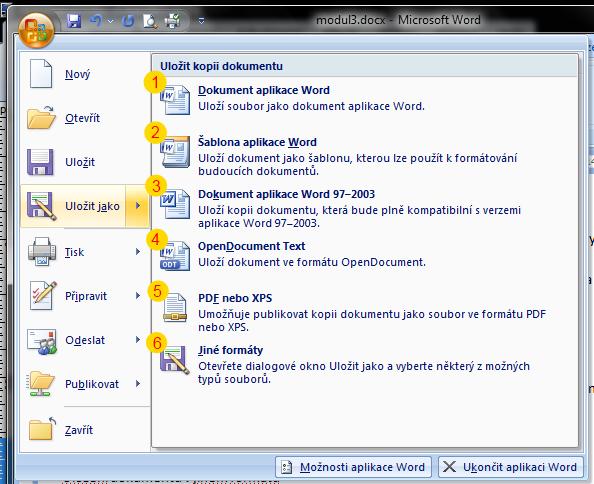Viewport: 594px width, 484px height.
Task: Choose Odeslat in the Office menu
Action: tap(85, 340)
